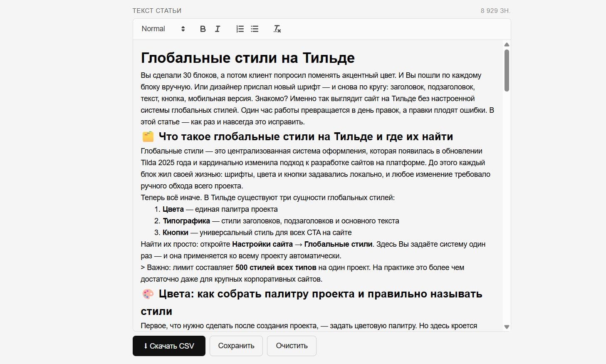Click the palette emoji before Цвета heading
The image size is (606, 364).
(x=148, y=294)
